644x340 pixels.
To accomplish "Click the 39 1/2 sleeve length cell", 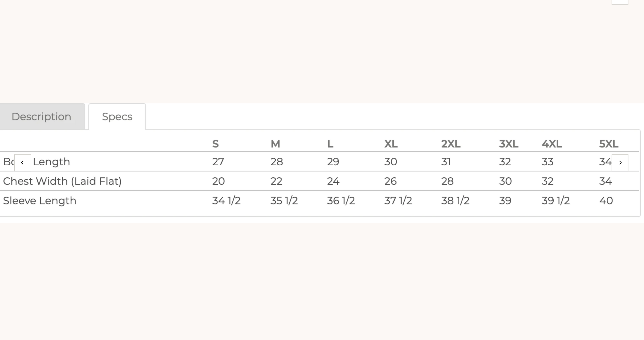I will 556,201.
